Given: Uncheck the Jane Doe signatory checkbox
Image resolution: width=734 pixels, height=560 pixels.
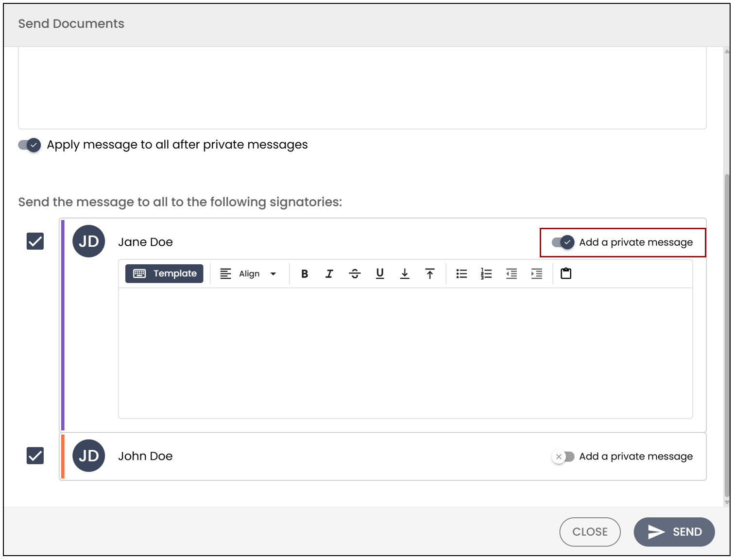Looking at the screenshot, I should pyautogui.click(x=35, y=241).
